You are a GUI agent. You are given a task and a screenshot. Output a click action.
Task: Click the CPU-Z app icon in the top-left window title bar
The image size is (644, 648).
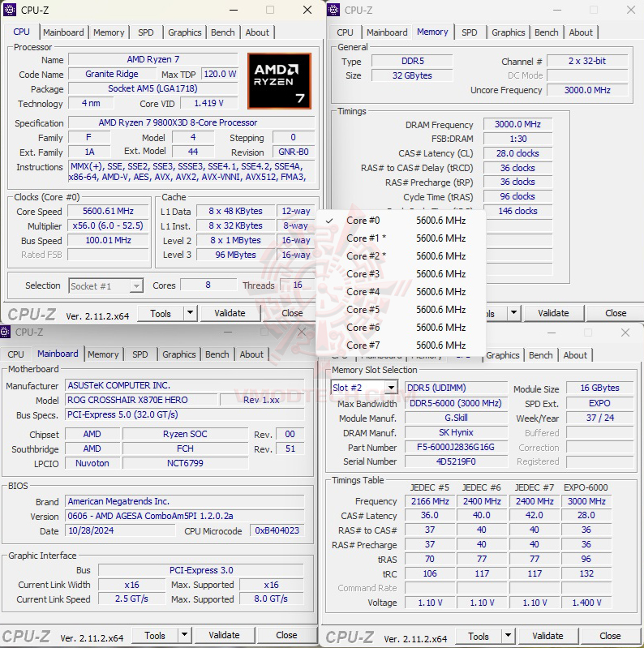click(10, 10)
